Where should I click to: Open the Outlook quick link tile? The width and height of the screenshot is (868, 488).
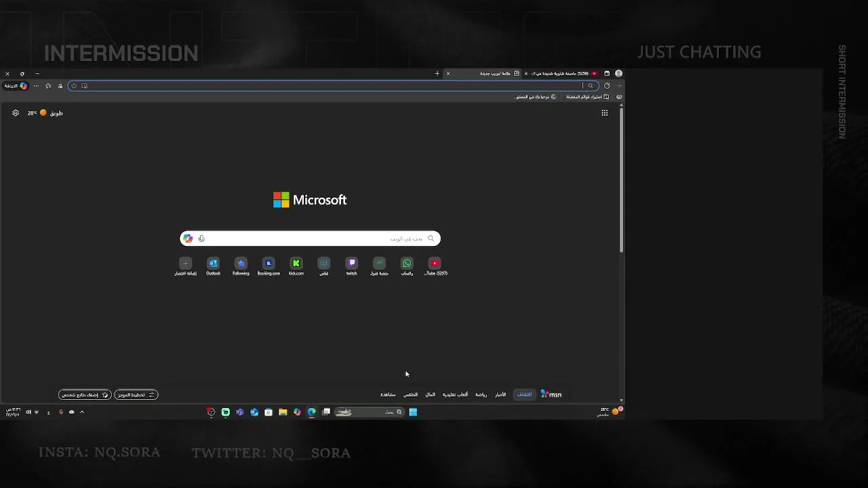[213, 266]
